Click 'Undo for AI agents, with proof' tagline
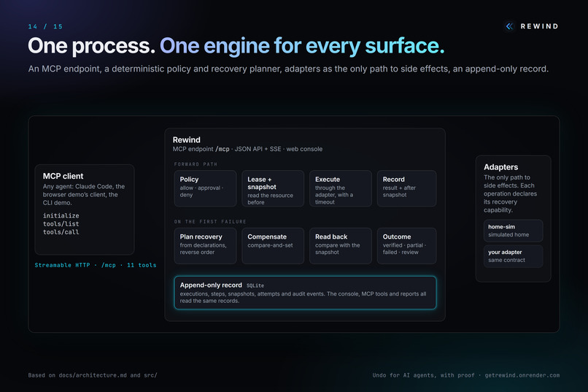Screen dimensions: 588x392 click(423, 375)
